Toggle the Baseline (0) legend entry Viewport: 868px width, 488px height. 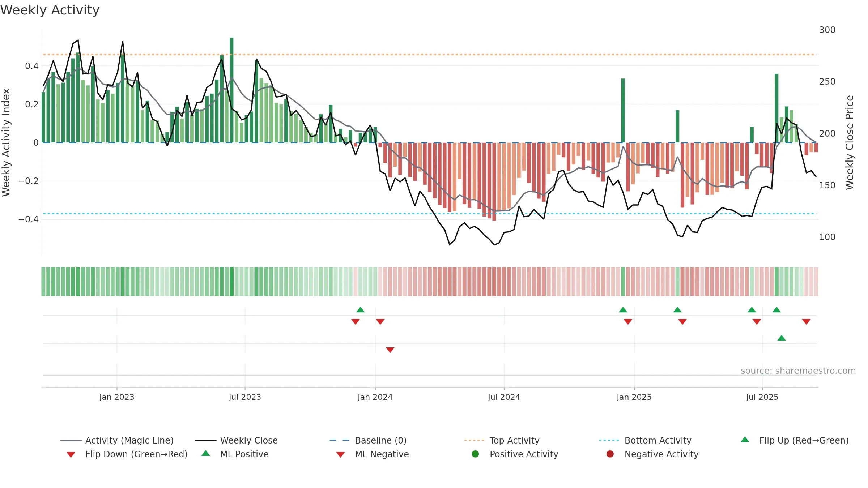pyautogui.click(x=368, y=440)
